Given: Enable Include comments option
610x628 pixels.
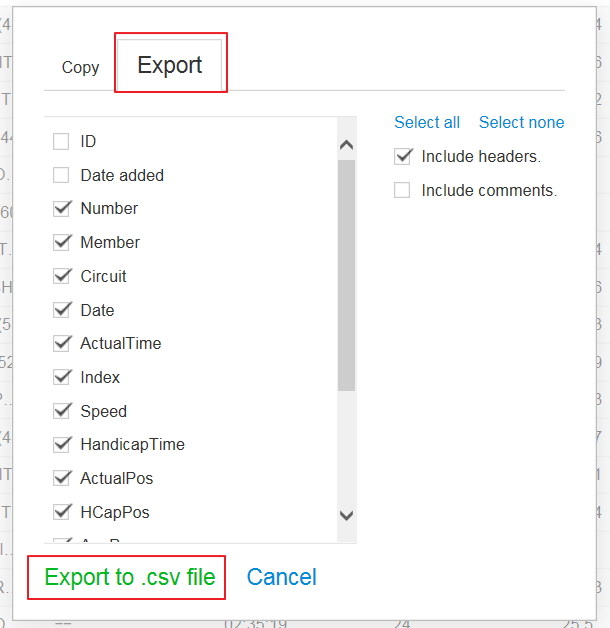Looking at the screenshot, I should pos(402,190).
